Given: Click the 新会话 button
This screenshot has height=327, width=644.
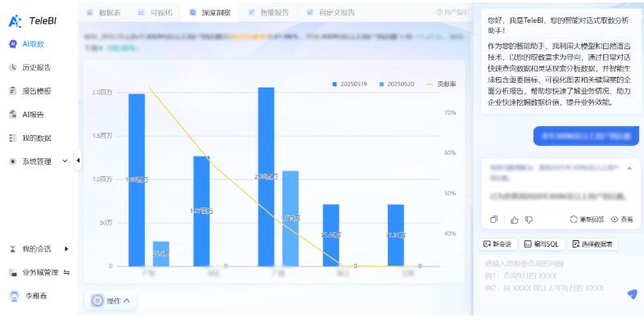Looking at the screenshot, I should coord(498,244).
